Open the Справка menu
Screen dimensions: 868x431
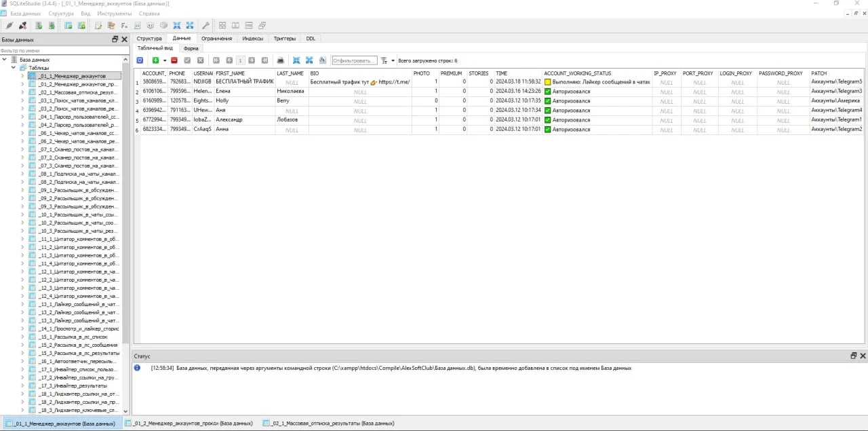pyautogui.click(x=149, y=14)
